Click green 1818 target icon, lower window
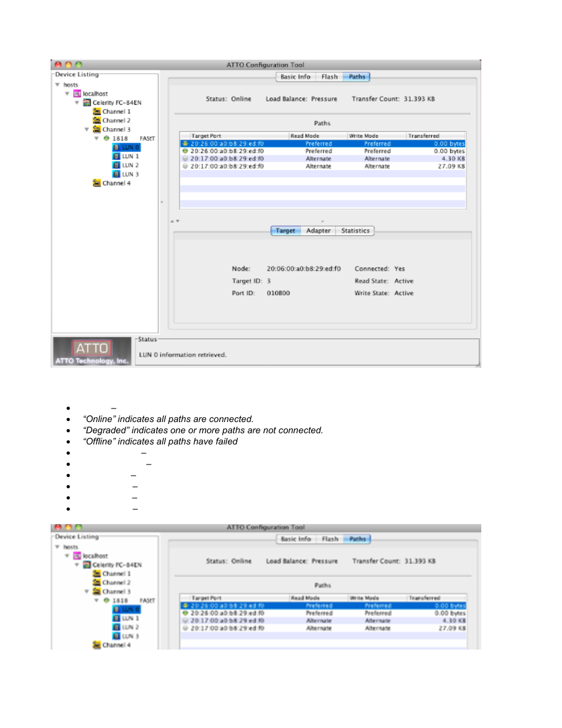562x728 pixels. 107,601
